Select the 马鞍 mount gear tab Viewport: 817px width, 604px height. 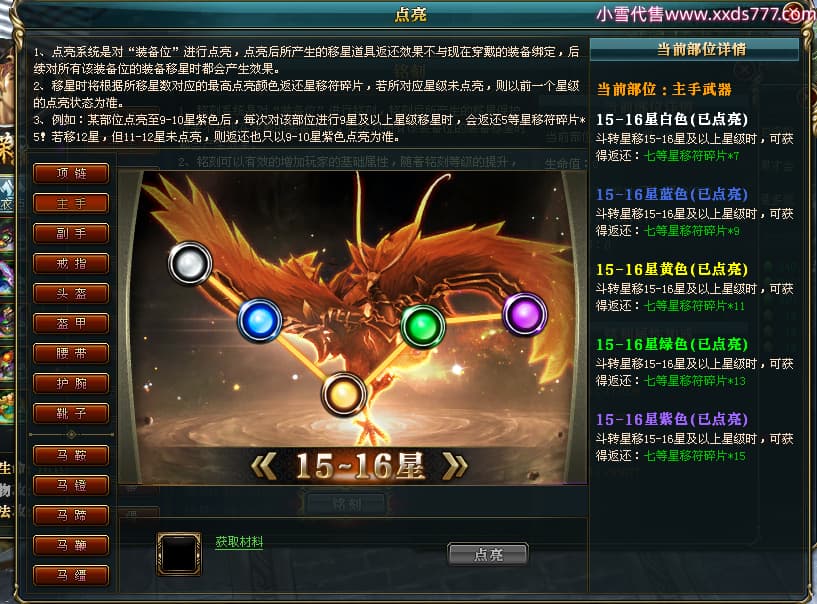pos(71,455)
